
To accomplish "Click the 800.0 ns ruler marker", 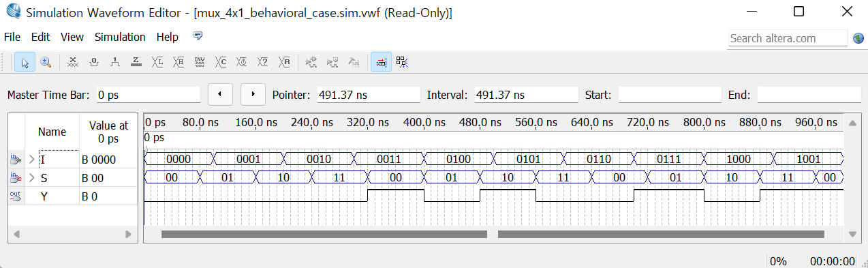I will tap(704, 123).
